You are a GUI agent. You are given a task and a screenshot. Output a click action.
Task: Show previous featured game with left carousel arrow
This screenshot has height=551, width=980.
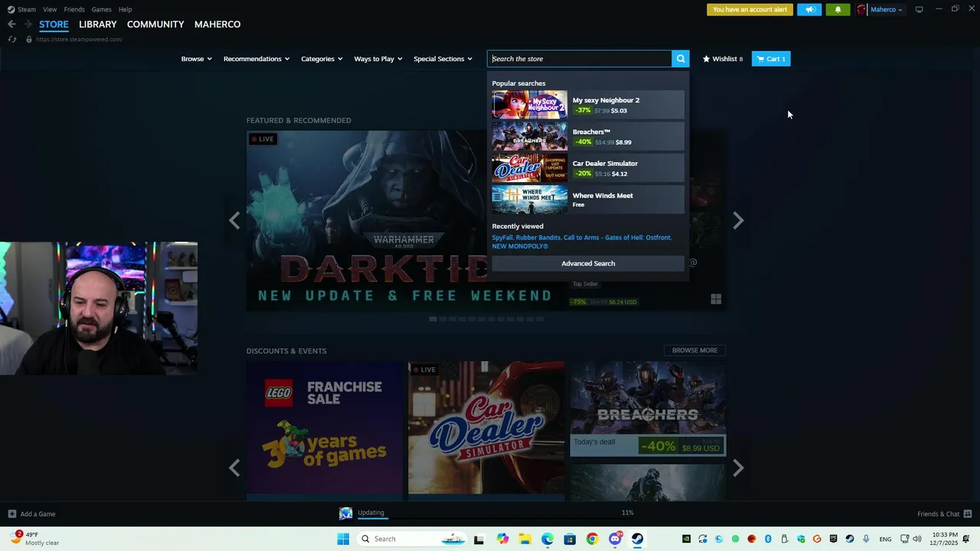pyautogui.click(x=234, y=220)
